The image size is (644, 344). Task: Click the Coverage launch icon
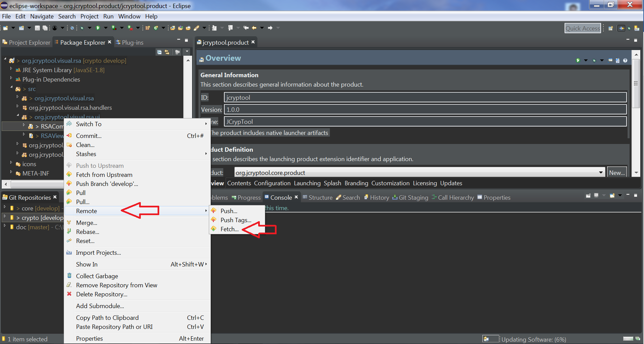pyautogui.click(x=114, y=28)
